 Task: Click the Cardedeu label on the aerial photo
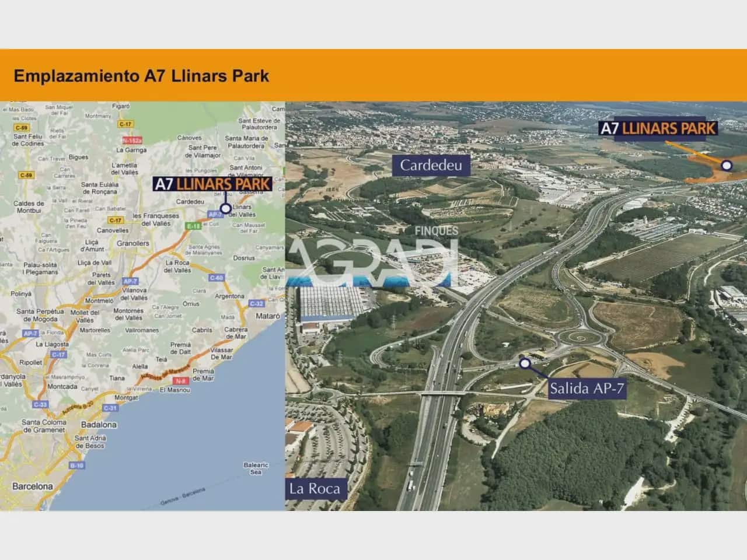coord(431,165)
